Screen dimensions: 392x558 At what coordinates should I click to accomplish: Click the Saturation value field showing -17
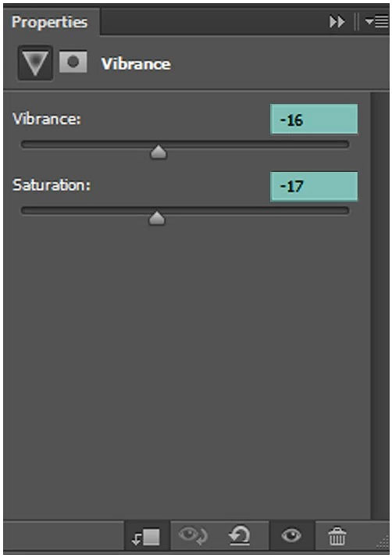[314, 187]
